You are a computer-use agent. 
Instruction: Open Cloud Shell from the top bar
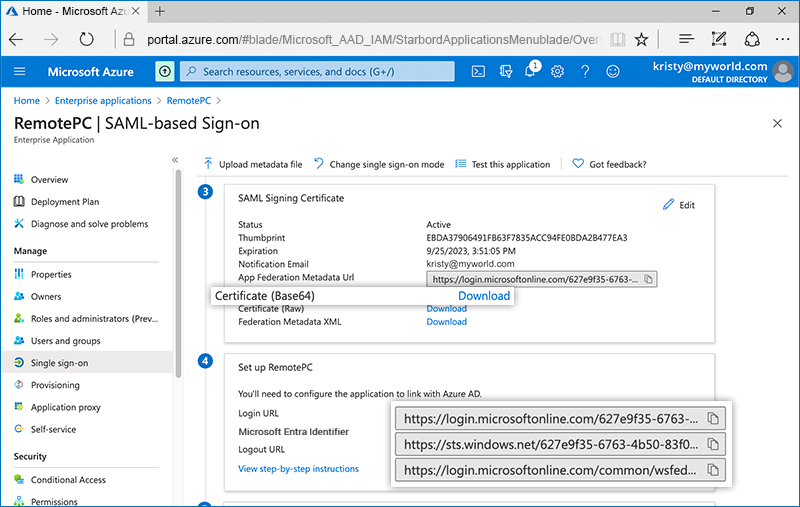479,72
